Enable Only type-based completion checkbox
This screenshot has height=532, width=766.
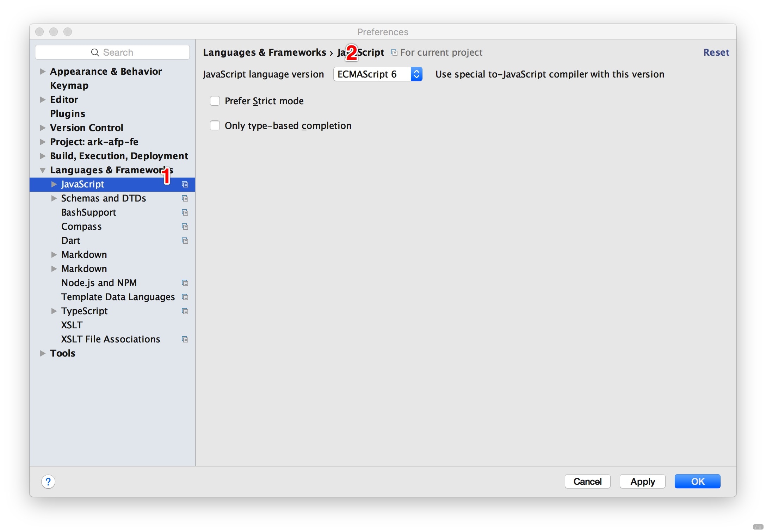coord(215,126)
